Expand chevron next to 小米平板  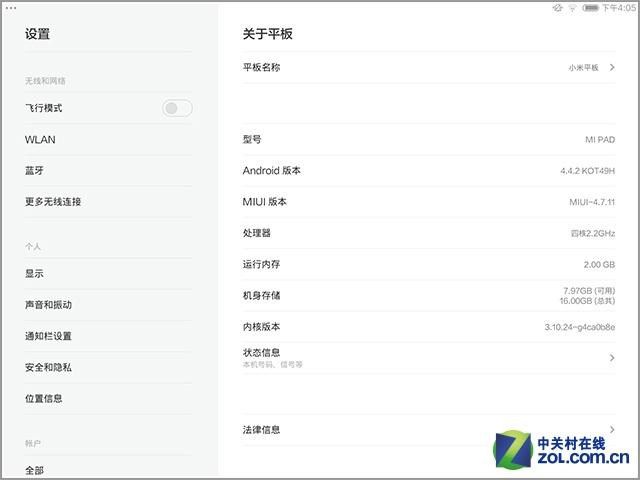click(x=612, y=67)
